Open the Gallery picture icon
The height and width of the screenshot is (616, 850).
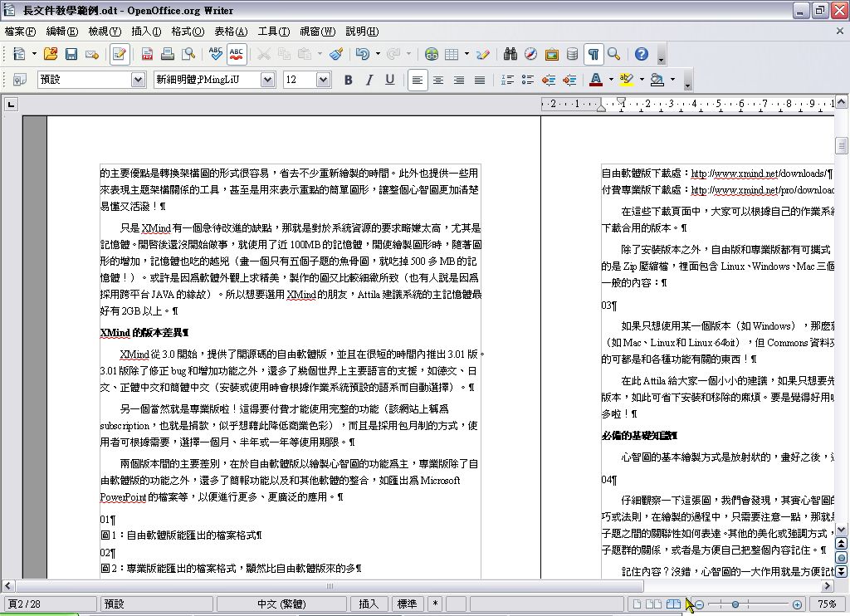coord(552,54)
